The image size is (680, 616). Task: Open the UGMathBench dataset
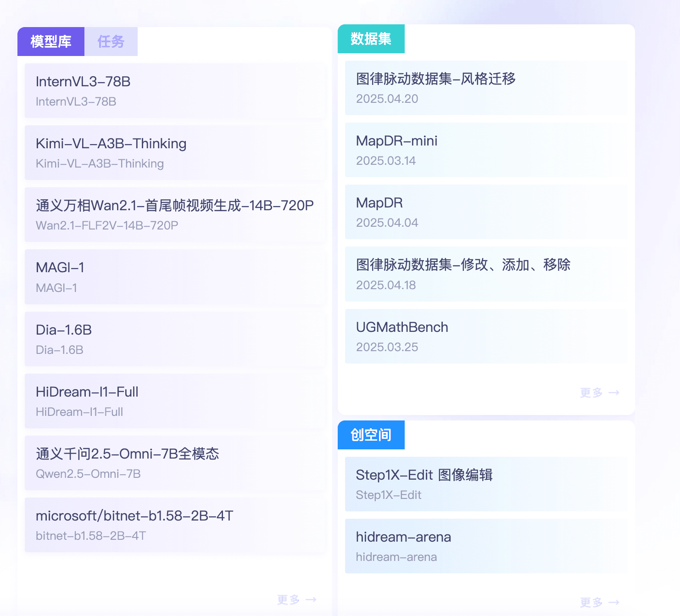[x=486, y=336]
